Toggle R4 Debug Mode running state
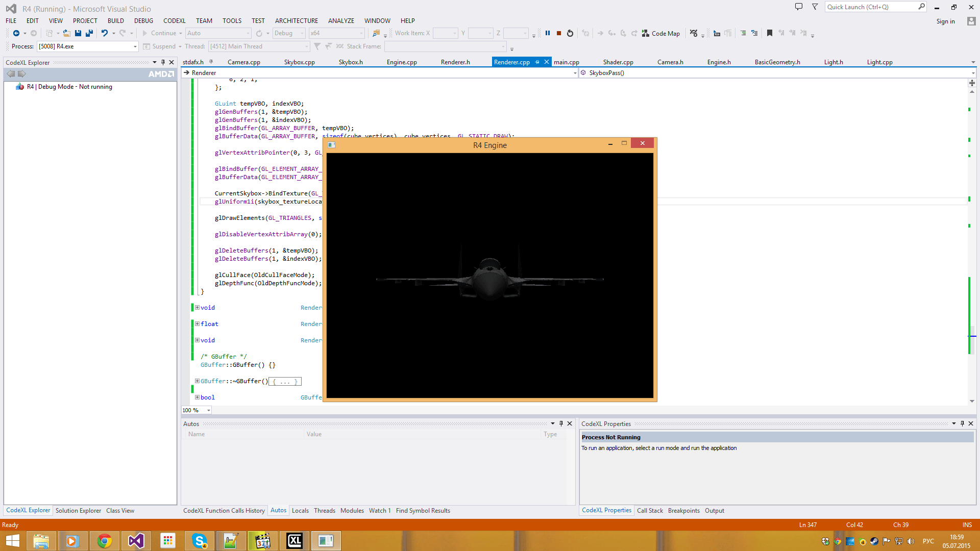Viewport: 980px width, 551px height. click(69, 86)
